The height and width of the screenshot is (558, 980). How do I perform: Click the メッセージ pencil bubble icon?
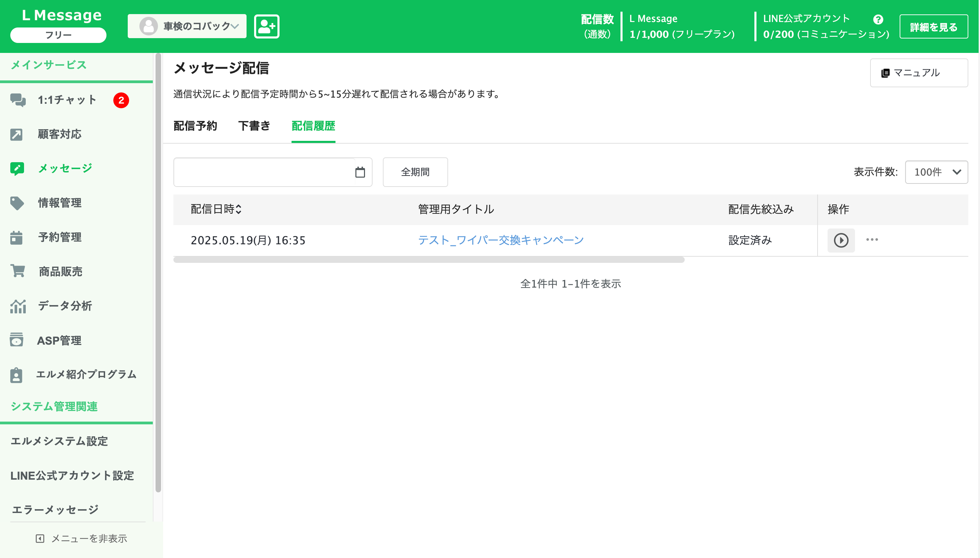click(17, 169)
